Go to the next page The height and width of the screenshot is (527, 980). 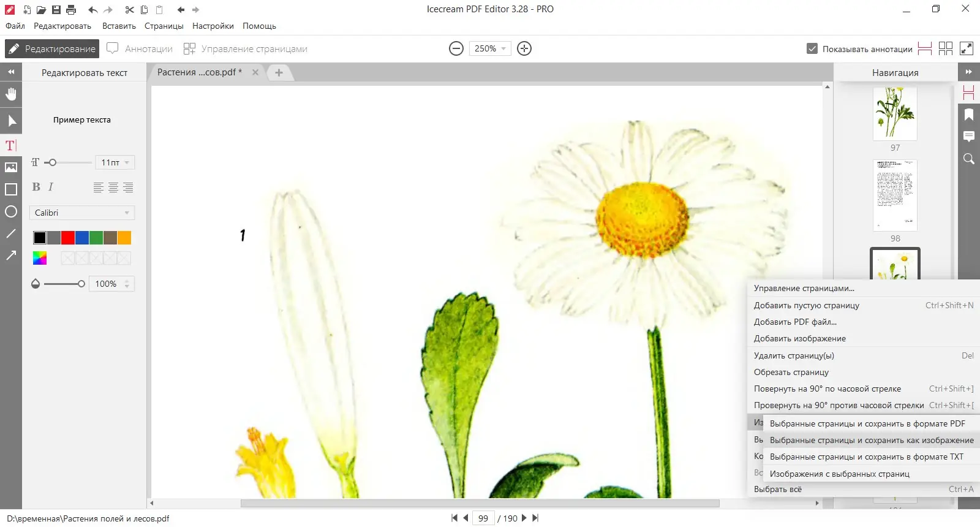(524, 518)
